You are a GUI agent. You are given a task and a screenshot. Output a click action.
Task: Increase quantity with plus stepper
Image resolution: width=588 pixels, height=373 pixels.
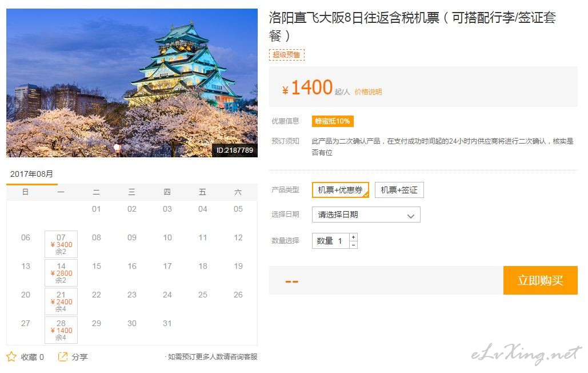coord(353,237)
